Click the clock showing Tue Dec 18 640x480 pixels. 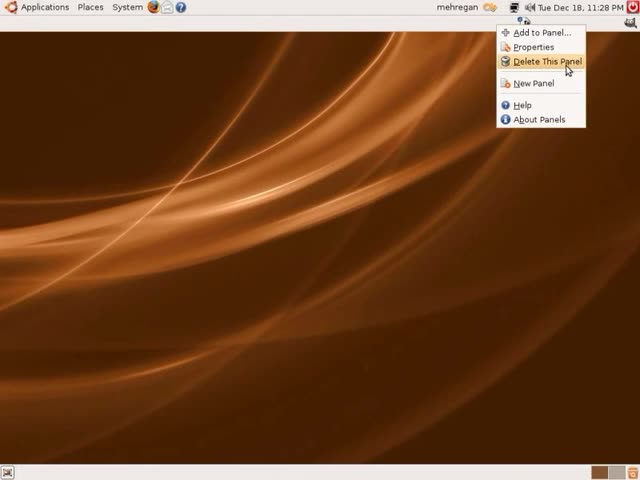[580, 7]
